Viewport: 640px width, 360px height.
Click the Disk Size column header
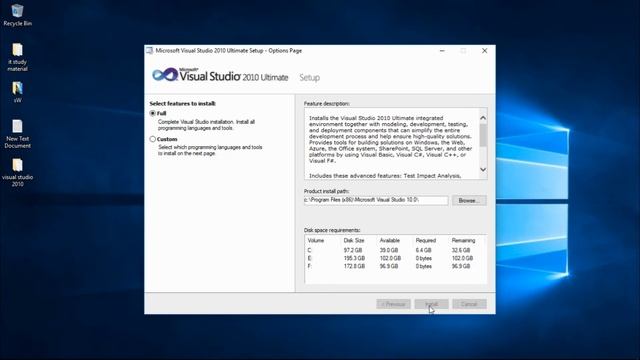[x=354, y=240]
